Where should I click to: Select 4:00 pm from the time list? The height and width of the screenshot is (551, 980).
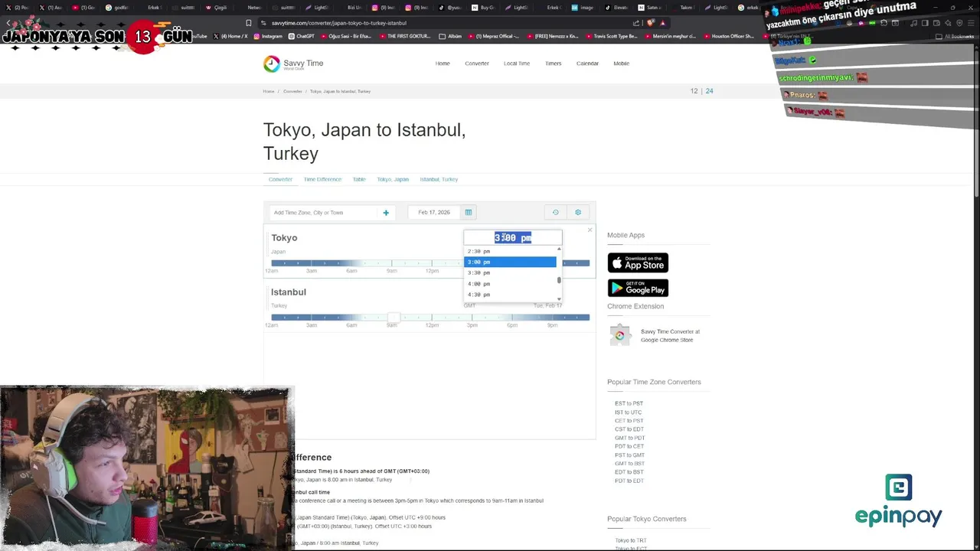pos(510,284)
